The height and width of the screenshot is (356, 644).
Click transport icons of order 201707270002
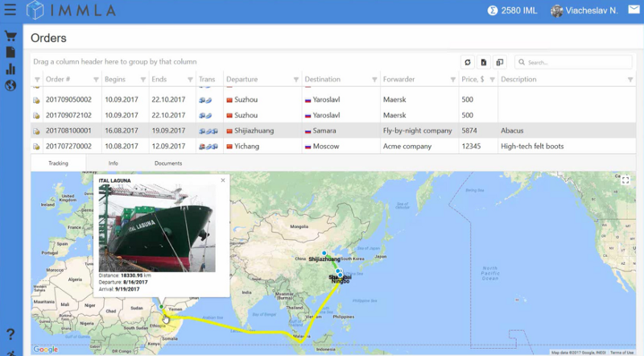[x=208, y=147]
